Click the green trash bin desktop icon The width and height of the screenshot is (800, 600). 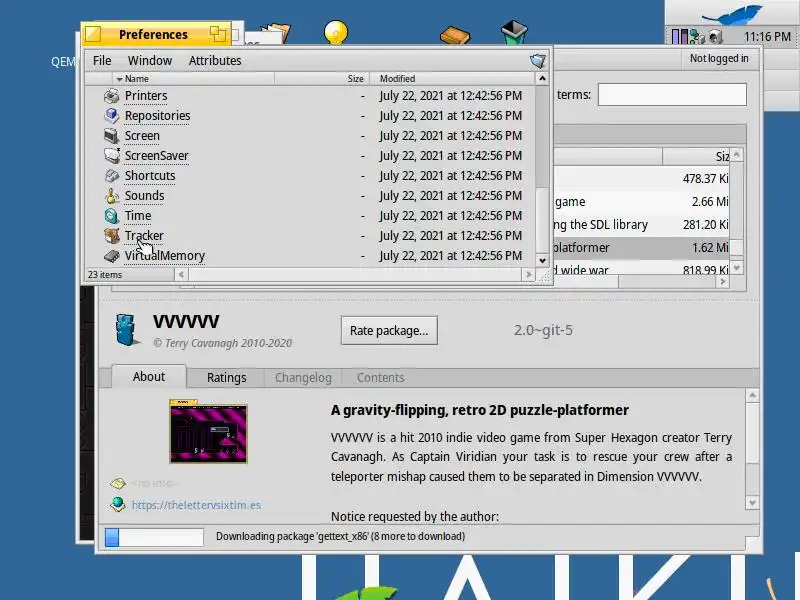(514, 32)
